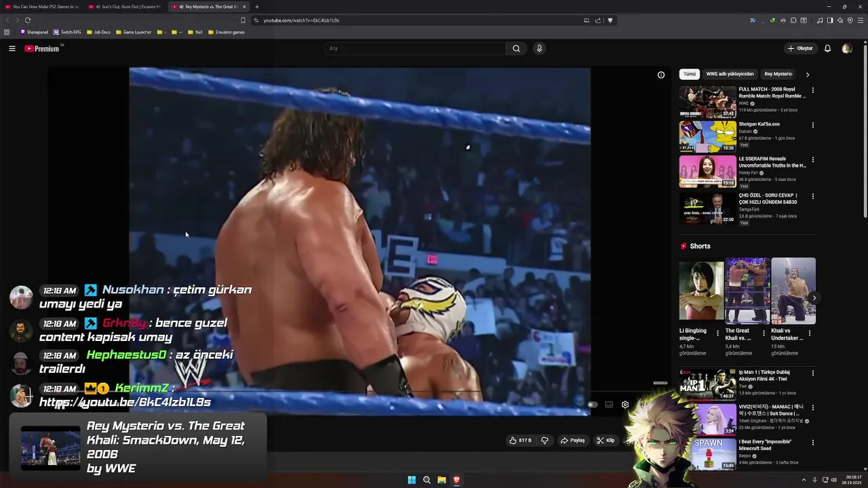
Task: Open the browser shield icon in address bar
Action: [610, 20]
